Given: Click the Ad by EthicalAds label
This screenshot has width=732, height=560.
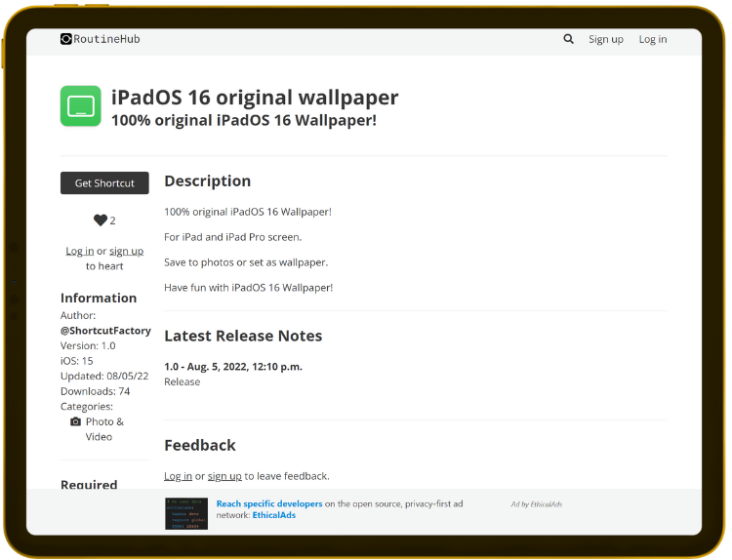Looking at the screenshot, I should [537, 504].
